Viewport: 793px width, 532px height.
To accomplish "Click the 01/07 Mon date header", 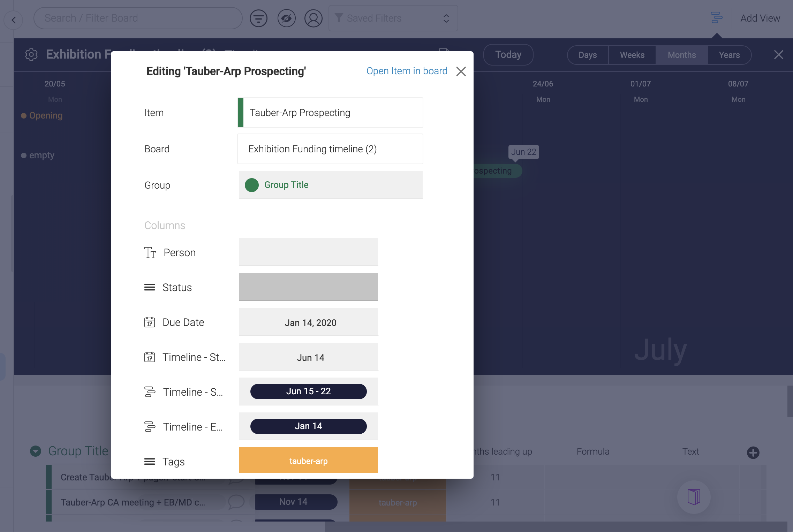I will coord(641,91).
